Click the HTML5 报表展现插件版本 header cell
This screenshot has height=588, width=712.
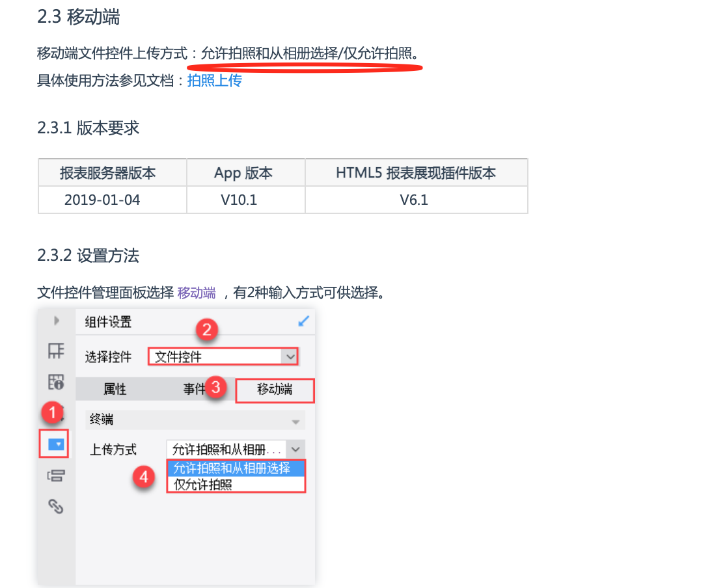click(417, 172)
